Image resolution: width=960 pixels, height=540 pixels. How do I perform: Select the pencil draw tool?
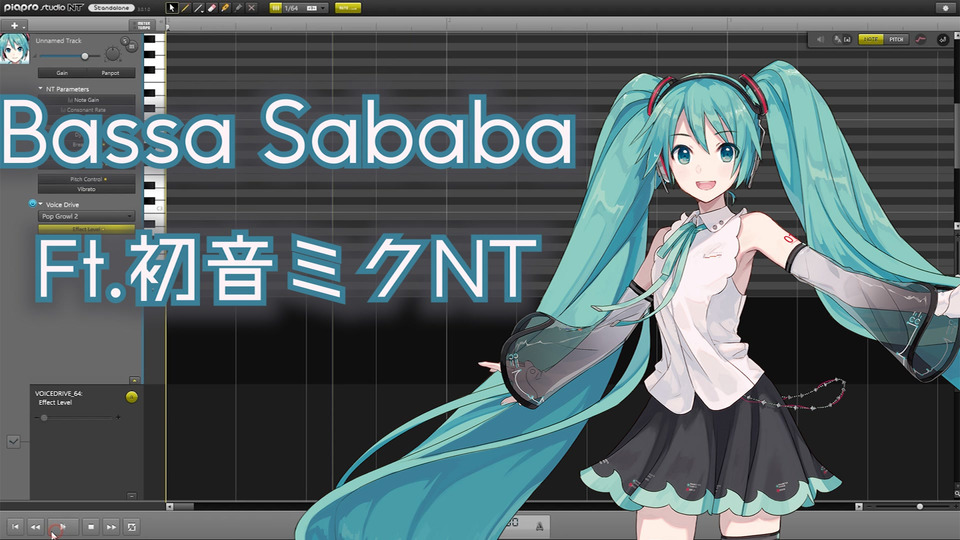(x=185, y=8)
